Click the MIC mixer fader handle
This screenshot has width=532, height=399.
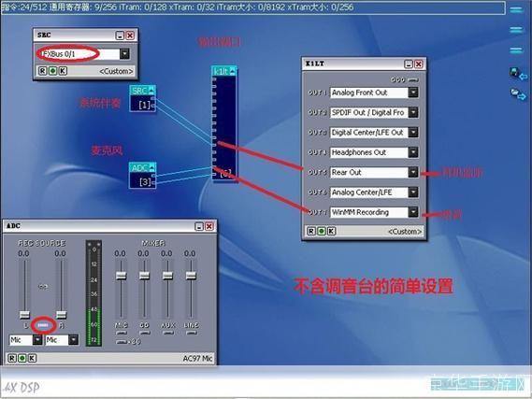(x=122, y=276)
